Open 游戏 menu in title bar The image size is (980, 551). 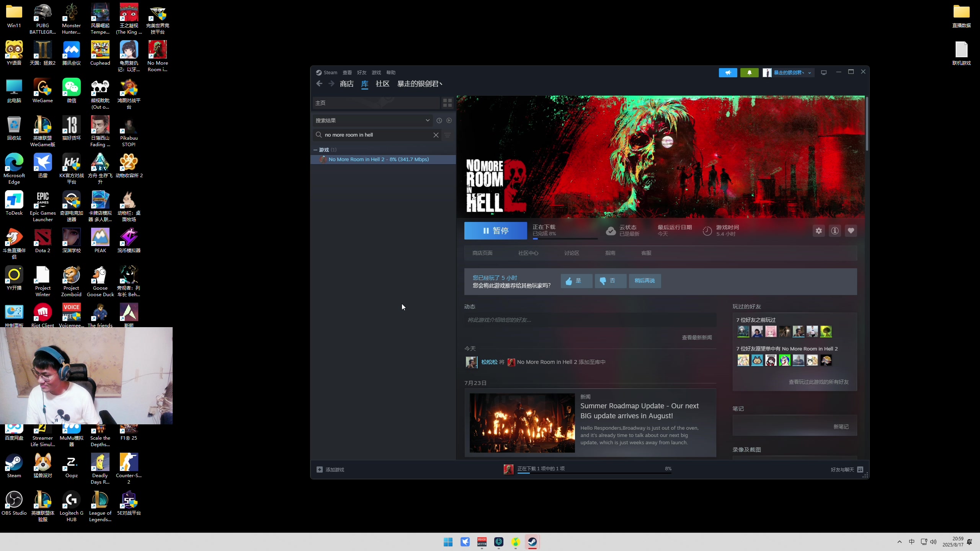[376, 73]
